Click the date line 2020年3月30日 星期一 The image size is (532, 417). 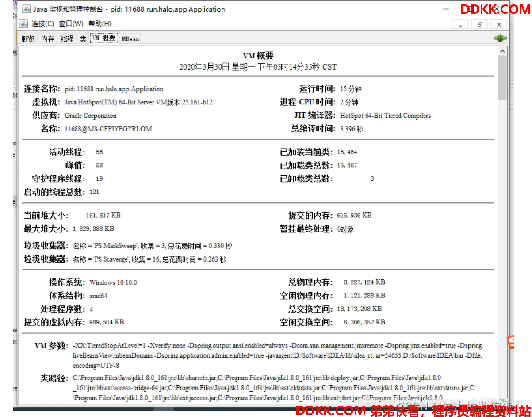258,67
